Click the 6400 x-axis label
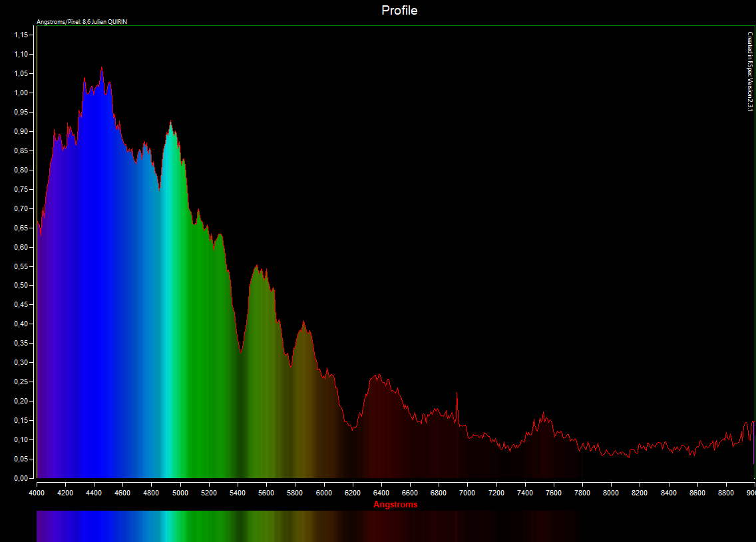Screen dimensions: 756x542 381,493
